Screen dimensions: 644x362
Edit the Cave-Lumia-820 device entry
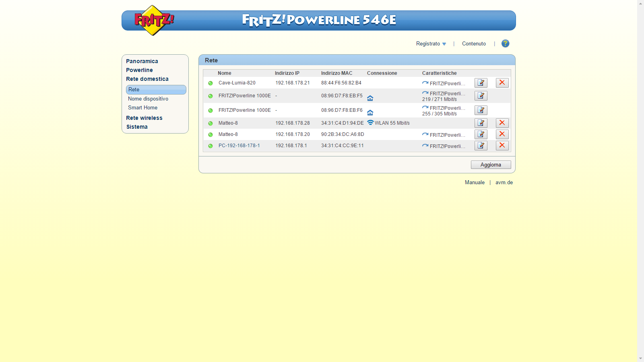tap(481, 83)
